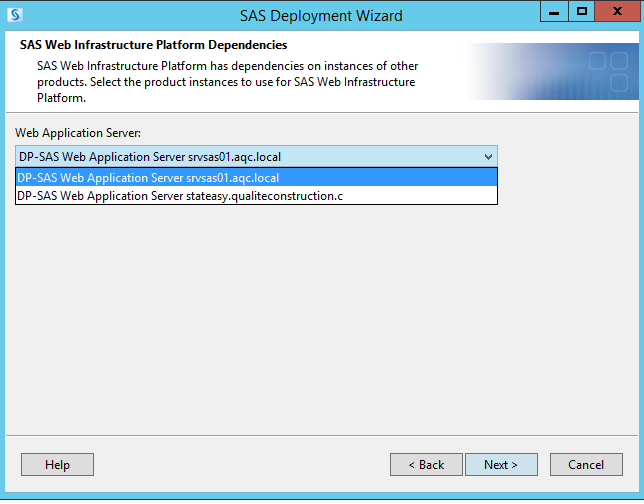Click the SAS logo in title bar
This screenshot has height=504, width=644.
tap(15, 15)
